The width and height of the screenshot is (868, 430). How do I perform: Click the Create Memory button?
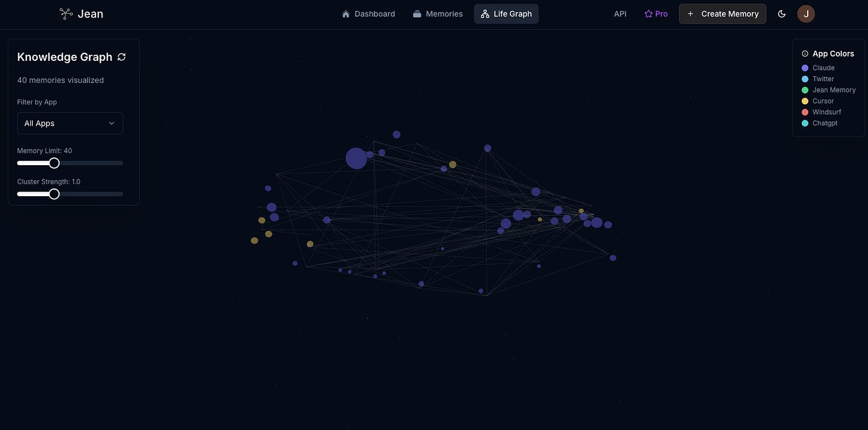click(x=723, y=14)
